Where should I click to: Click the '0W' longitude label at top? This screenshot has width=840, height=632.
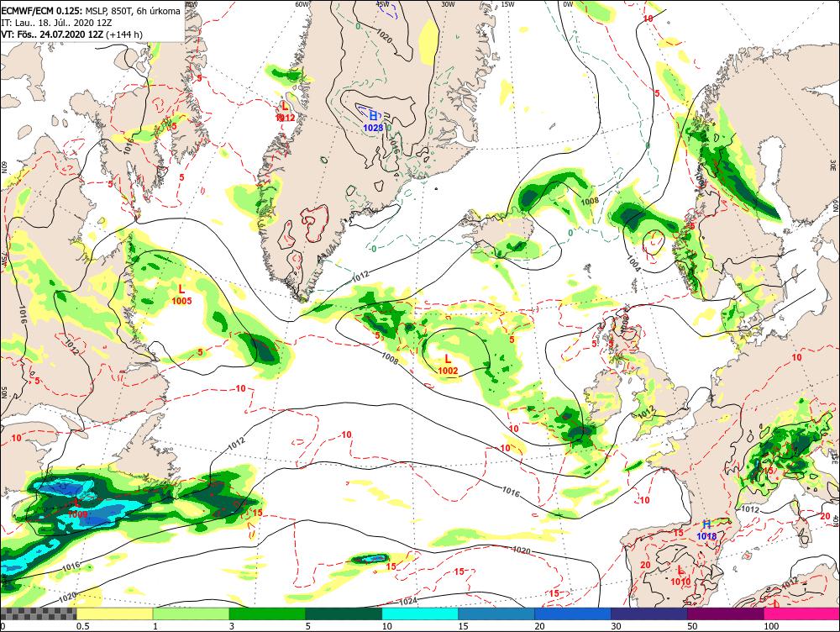[568, 4]
